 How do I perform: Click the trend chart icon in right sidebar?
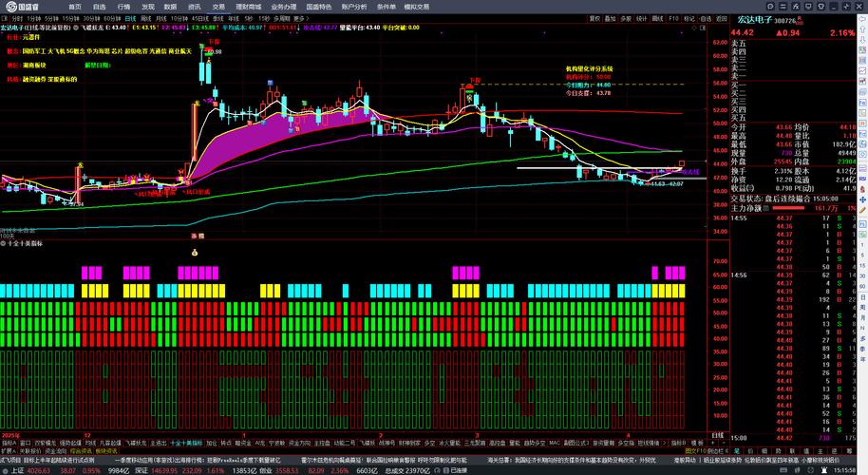(862, 71)
